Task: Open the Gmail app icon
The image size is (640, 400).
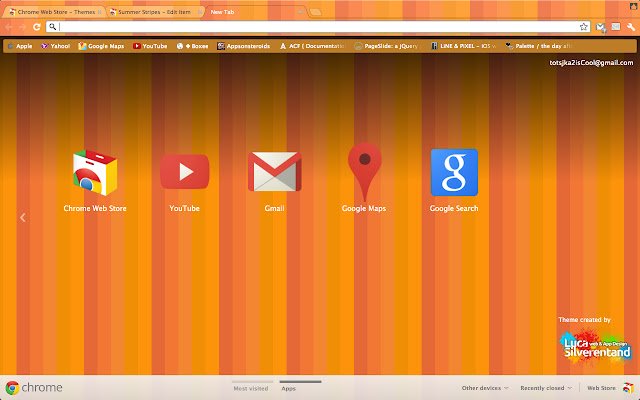Action: coord(274,171)
